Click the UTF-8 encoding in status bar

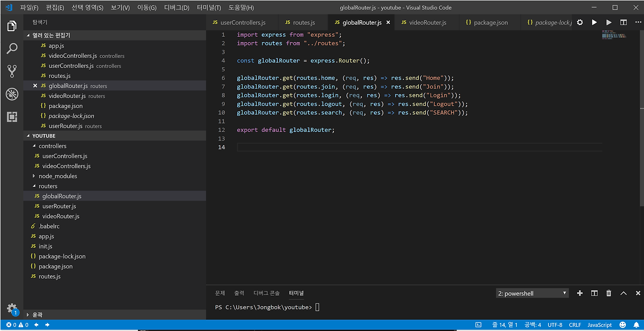[x=555, y=325]
